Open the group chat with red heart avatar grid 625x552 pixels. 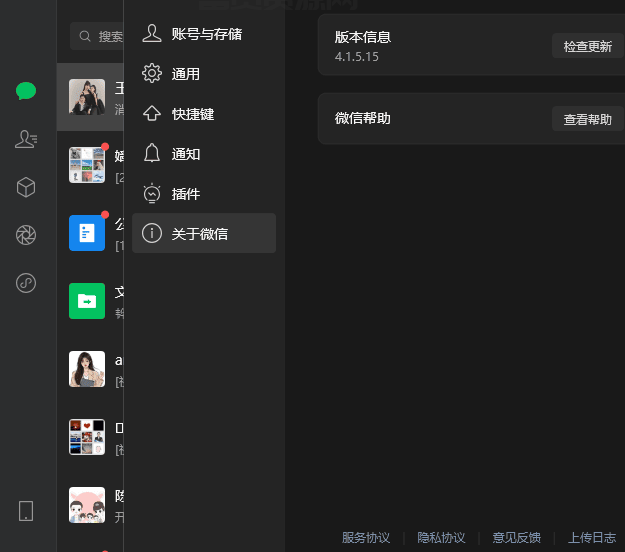click(x=90, y=437)
